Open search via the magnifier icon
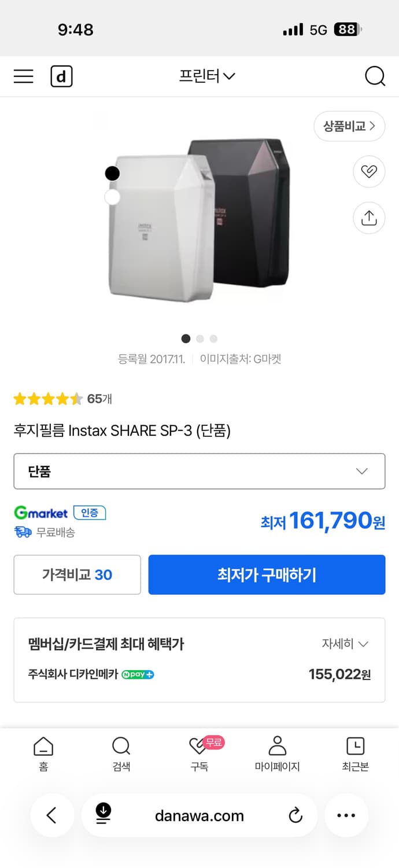 tap(375, 76)
